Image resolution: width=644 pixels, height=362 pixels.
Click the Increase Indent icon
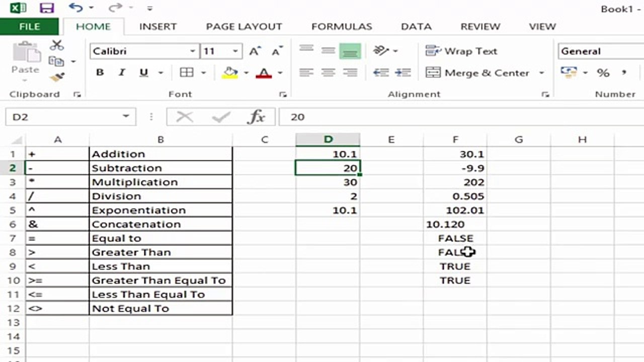(x=403, y=73)
